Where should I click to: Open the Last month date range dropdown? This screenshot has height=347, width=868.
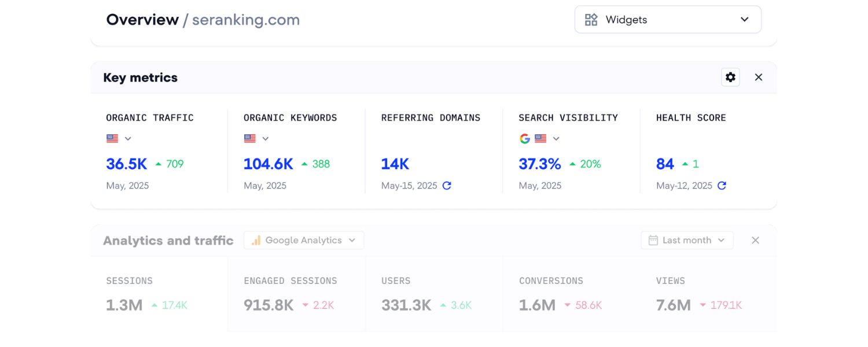pos(721,240)
